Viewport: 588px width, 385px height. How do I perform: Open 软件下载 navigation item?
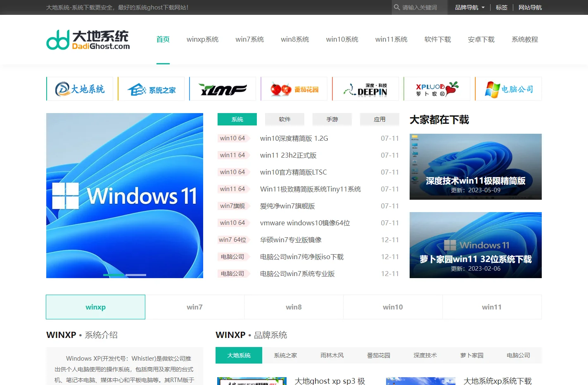pos(438,39)
